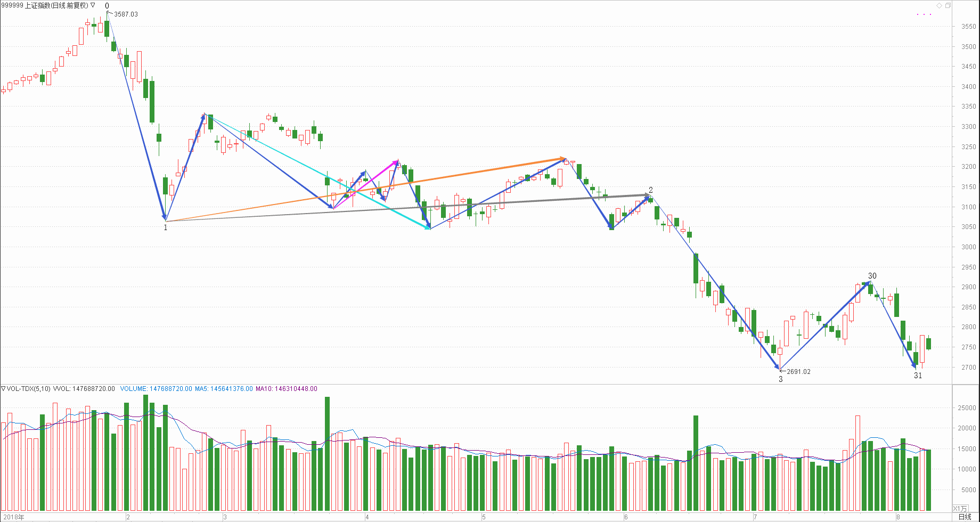
Task: Select wave marker labeled 2
Action: pyautogui.click(x=650, y=190)
